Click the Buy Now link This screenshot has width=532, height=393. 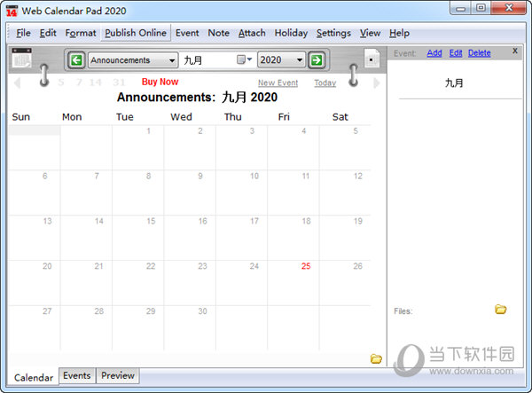coord(160,82)
